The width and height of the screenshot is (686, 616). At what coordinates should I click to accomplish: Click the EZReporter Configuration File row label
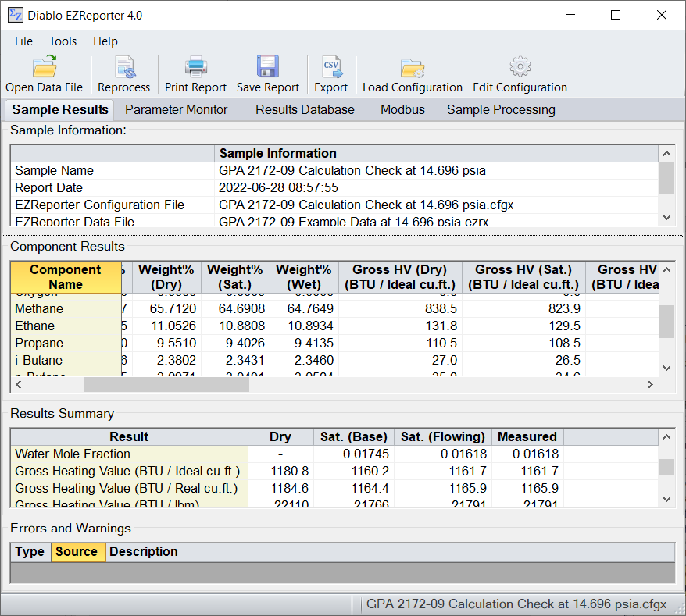pos(100,205)
